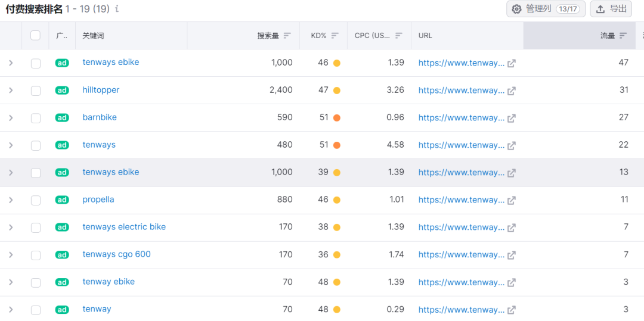Tick the checkbox for the 480 volume tenways row
644x321 pixels.
(36, 145)
